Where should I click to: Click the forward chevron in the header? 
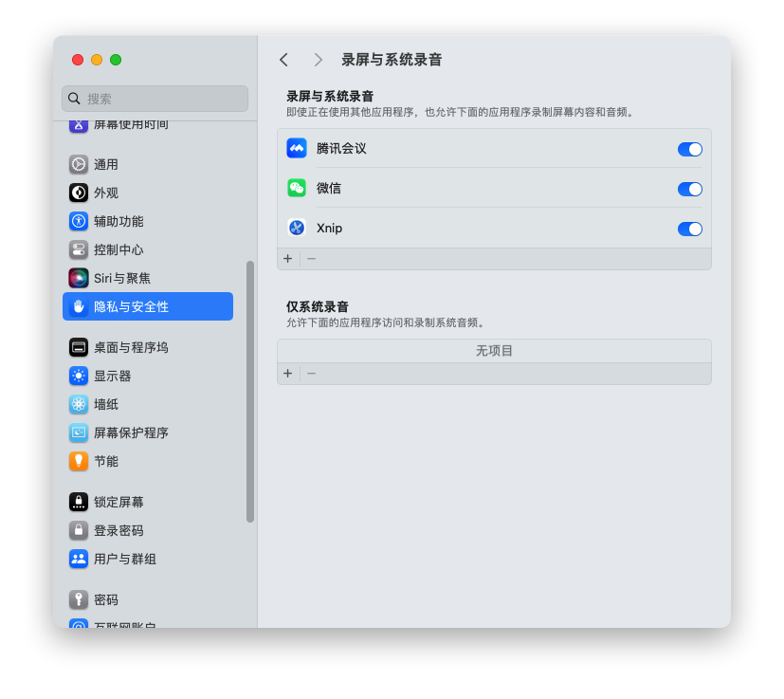tap(319, 60)
